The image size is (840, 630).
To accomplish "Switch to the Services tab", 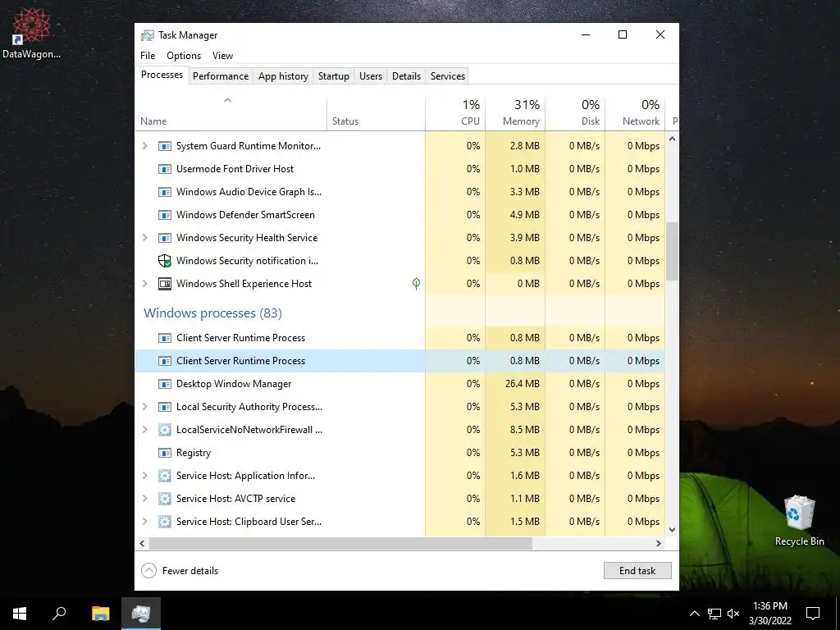I will click(x=448, y=76).
